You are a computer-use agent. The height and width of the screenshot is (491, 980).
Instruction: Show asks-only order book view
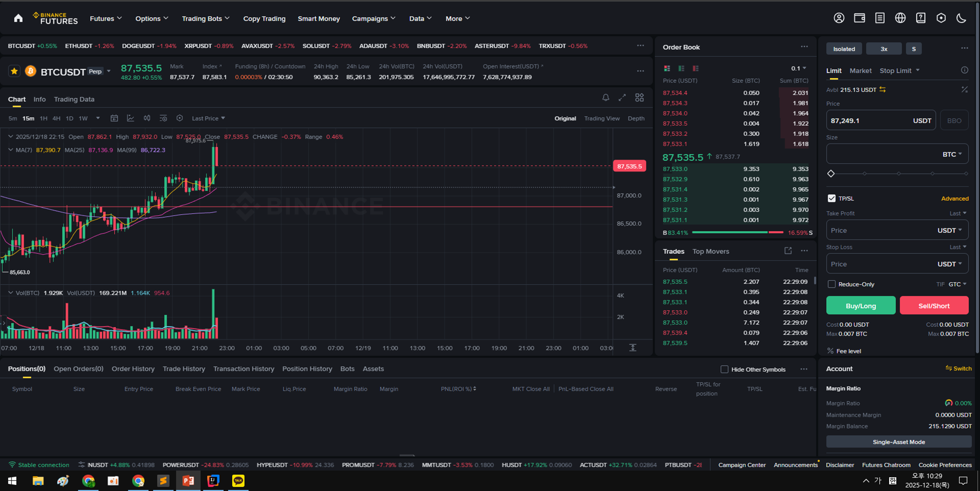(x=696, y=68)
